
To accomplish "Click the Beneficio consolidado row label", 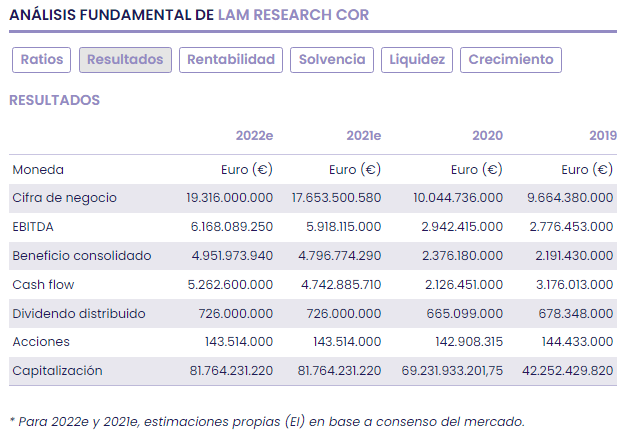I will point(82,256).
